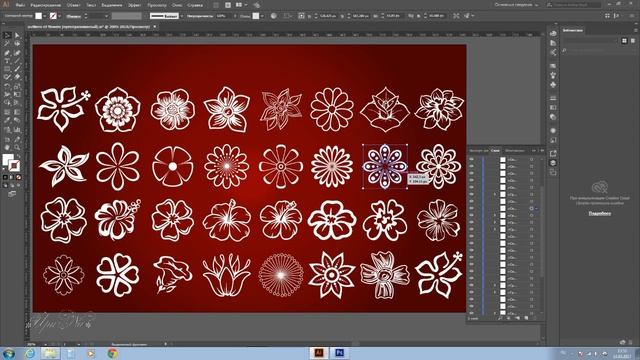This screenshot has width=640, height=360.
Task: Toggle eye icon of bottom Layers row
Action: pyautogui.click(x=472, y=313)
